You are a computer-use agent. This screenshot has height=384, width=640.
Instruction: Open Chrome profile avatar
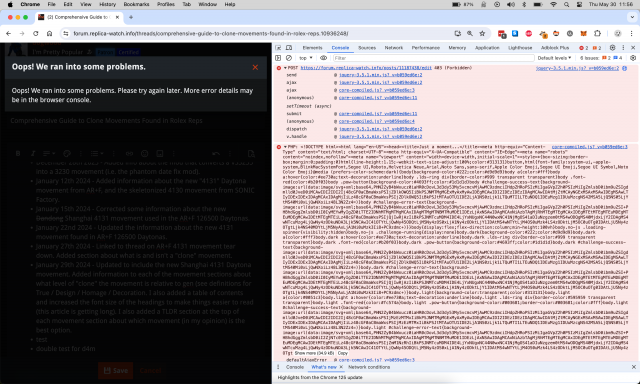[618, 33]
